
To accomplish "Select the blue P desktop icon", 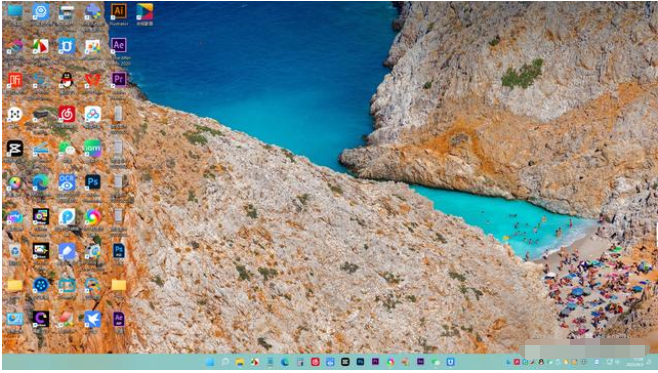I will coord(67,216).
